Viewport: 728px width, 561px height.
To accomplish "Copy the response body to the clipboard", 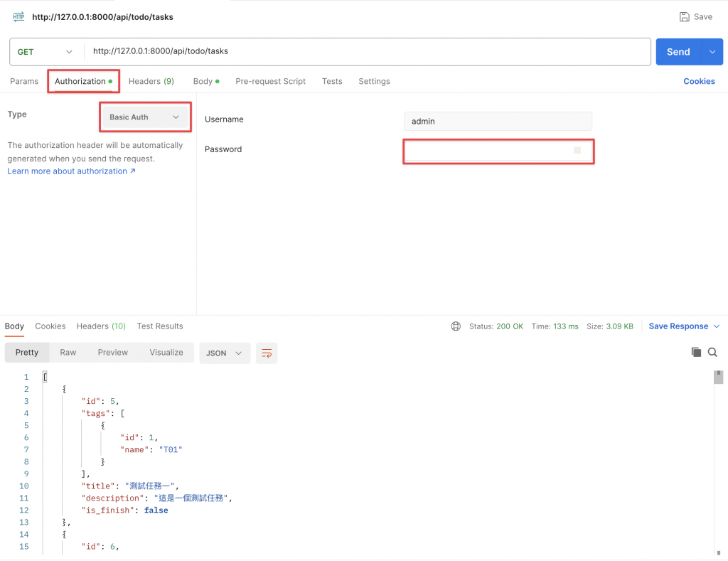I will tap(696, 353).
